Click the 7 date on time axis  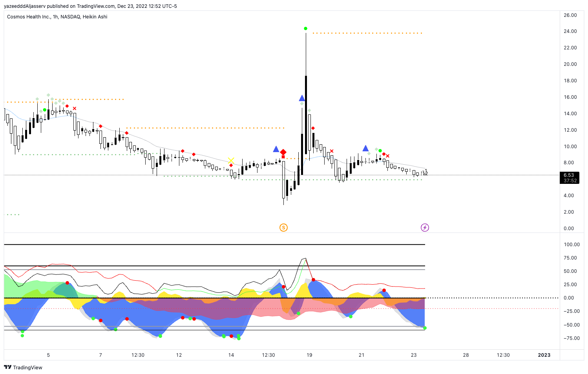(100, 355)
